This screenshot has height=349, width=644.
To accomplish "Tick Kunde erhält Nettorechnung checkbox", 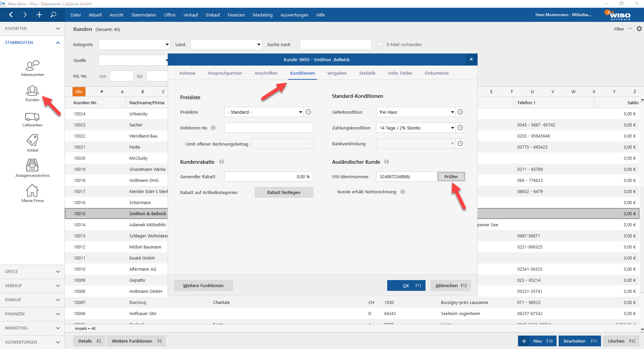I will 334,192.
